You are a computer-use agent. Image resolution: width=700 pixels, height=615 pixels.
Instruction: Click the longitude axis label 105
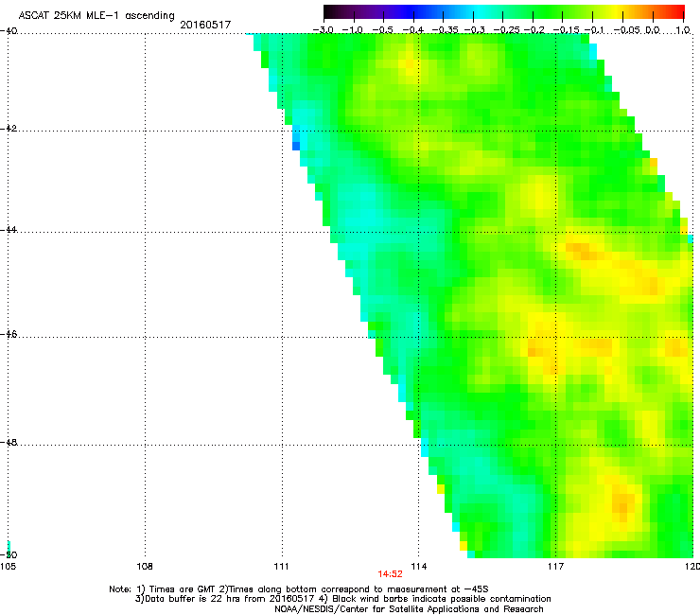[x=8, y=567]
